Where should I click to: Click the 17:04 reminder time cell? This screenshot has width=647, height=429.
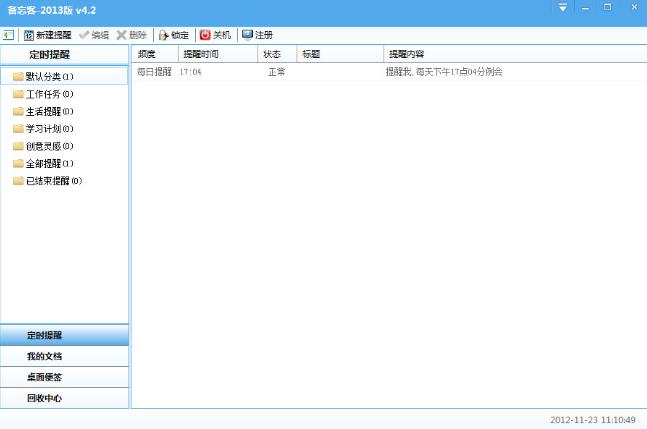coord(190,72)
